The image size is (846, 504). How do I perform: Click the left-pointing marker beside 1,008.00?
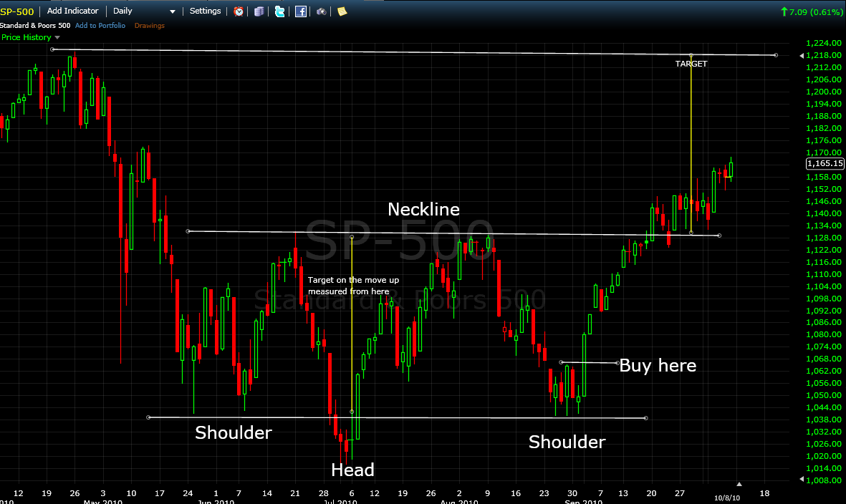point(801,479)
